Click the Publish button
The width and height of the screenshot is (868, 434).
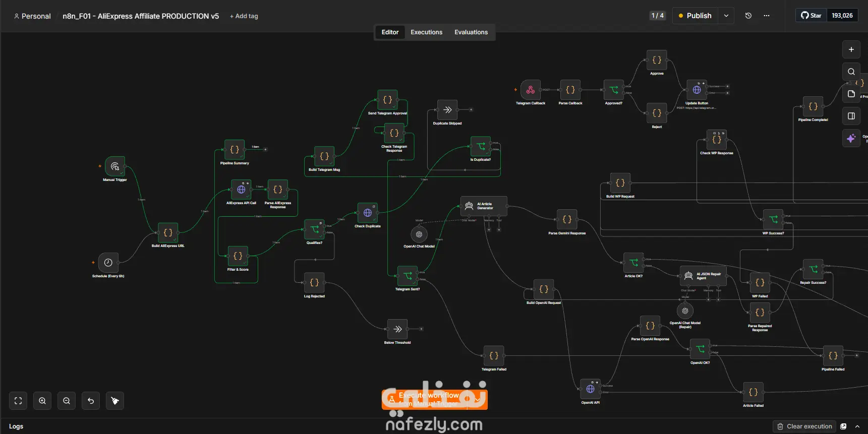click(695, 16)
